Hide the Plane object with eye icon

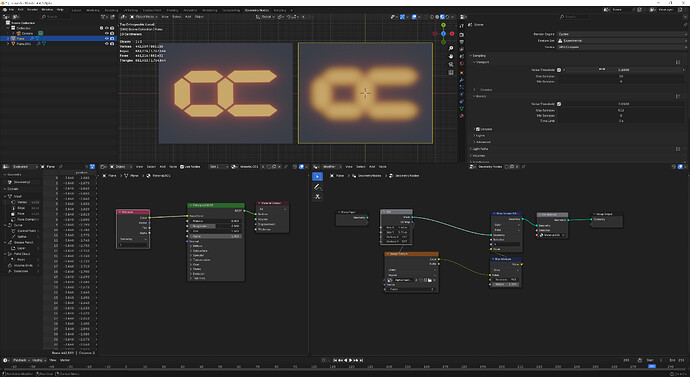pyautogui.click(x=106, y=38)
